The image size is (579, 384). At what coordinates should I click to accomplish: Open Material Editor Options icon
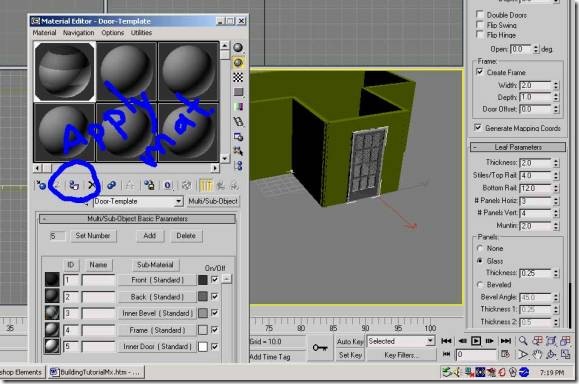point(238,137)
